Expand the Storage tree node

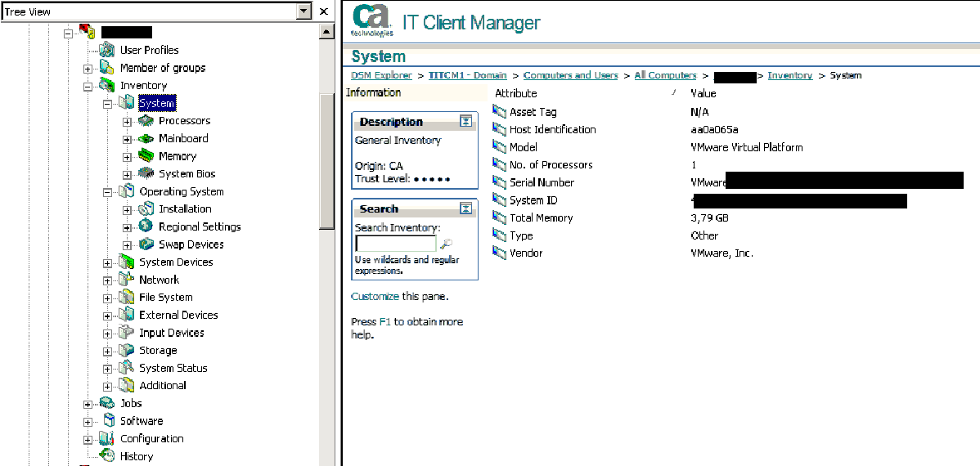[x=107, y=351]
